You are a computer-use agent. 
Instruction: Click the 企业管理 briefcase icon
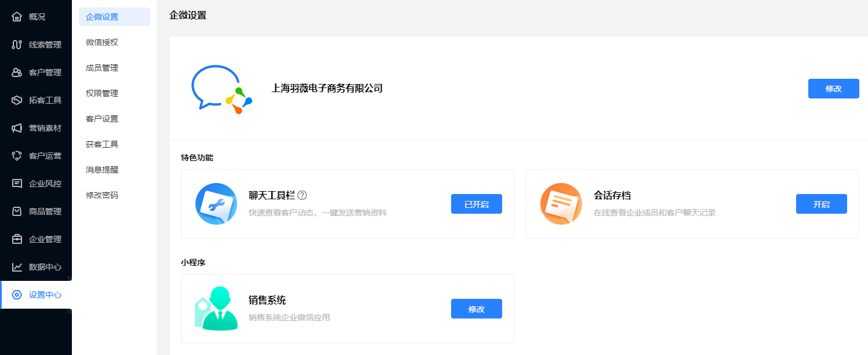point(17,239)
